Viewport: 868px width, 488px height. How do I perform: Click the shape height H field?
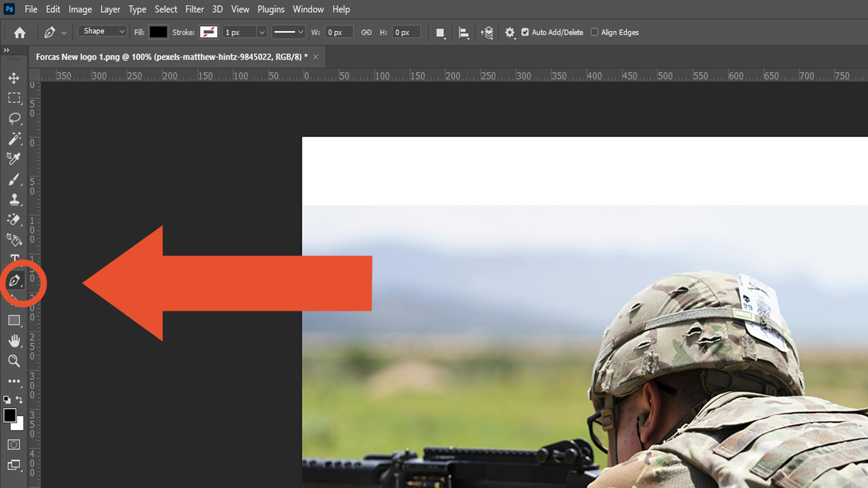point(406,32)
